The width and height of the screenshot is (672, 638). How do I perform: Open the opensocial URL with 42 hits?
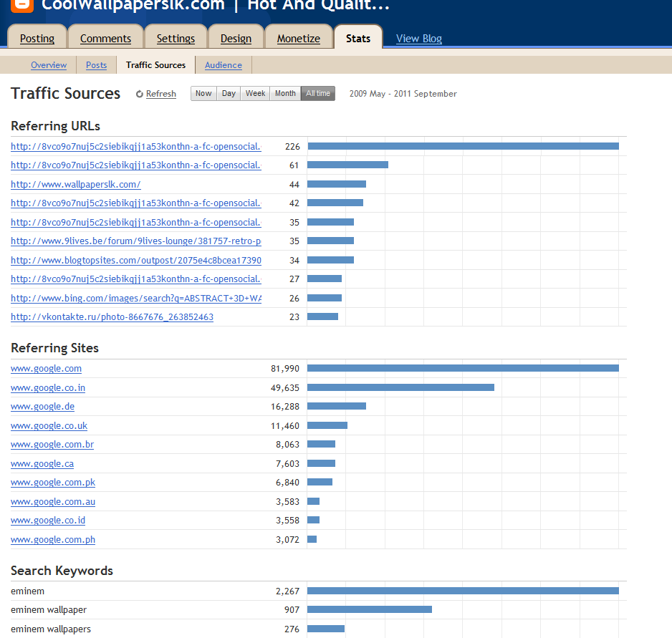[x=136, y=203]
